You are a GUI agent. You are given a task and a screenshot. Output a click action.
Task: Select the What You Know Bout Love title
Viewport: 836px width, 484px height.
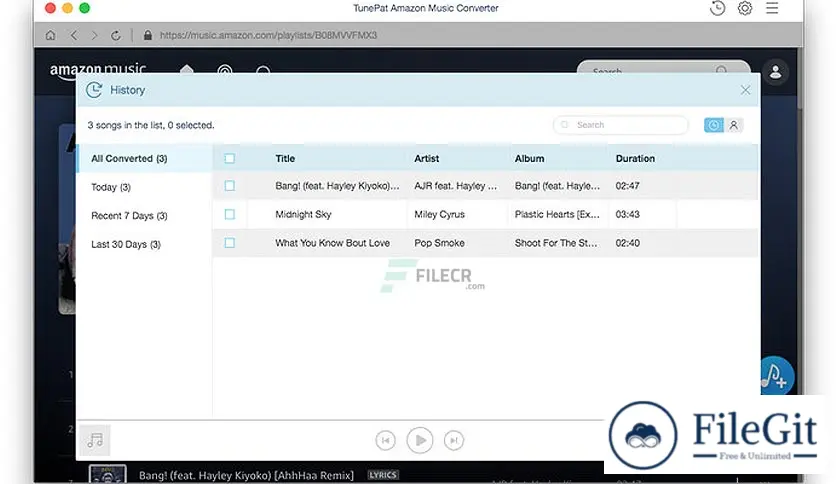pos(332,243)
